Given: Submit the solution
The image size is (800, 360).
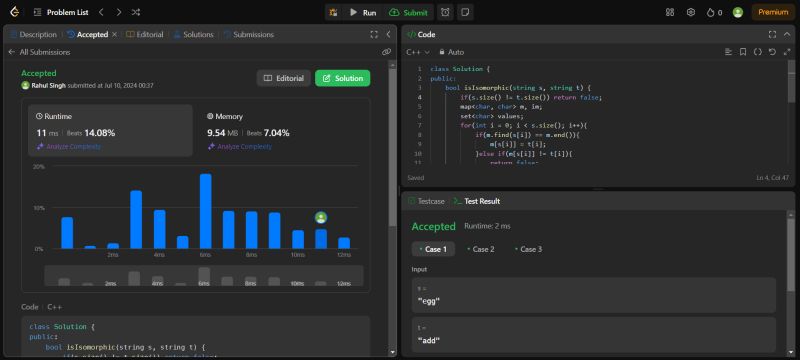Looking at the screenshot, I should 408,12.
